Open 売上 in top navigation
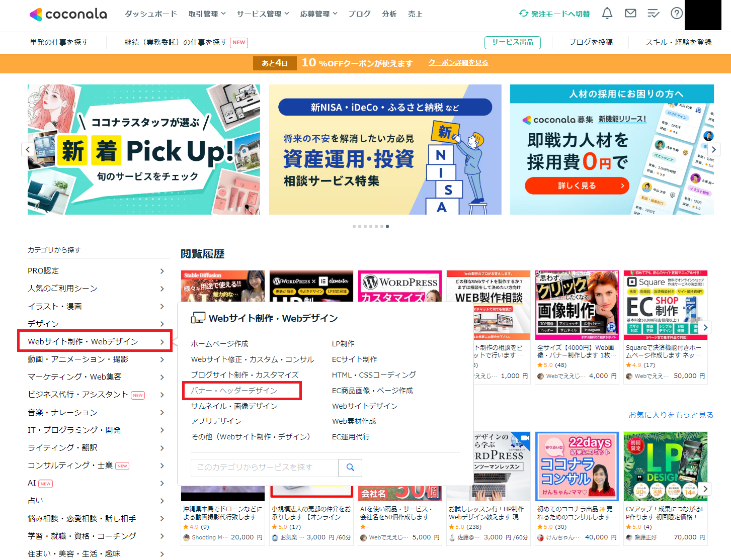This screenshot has width=731, height=560. click(415, 14)
